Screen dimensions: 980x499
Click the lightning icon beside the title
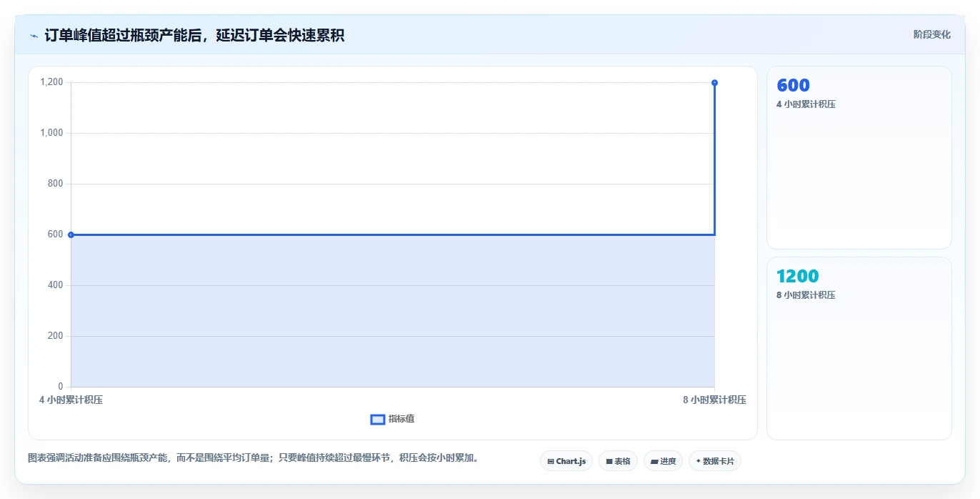click(x=34, y=36)
